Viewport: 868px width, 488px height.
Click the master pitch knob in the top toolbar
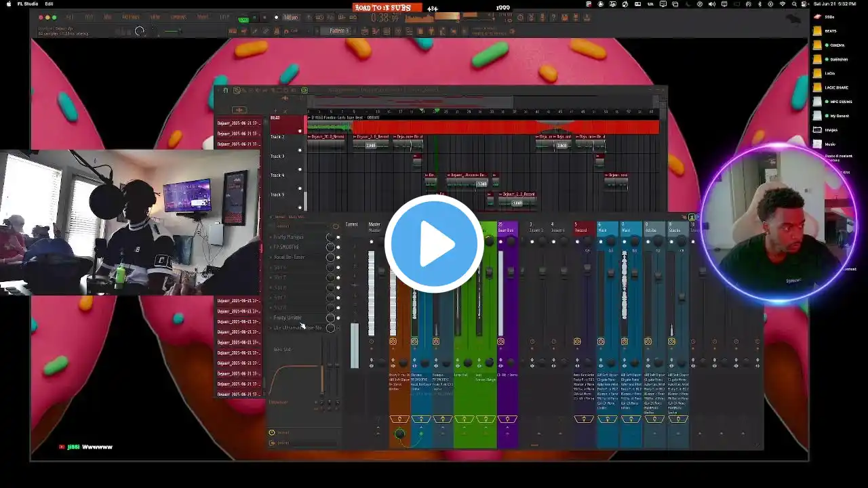click(140, 31)
